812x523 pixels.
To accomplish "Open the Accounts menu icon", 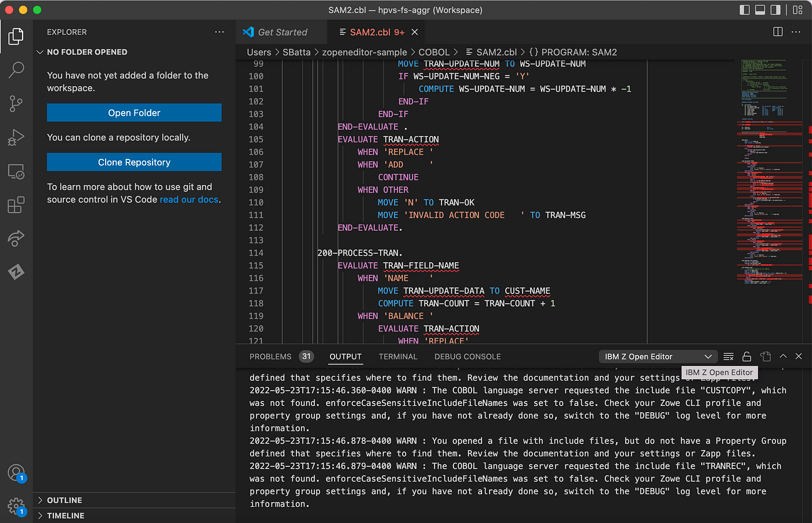I will (x=16, y=473).
